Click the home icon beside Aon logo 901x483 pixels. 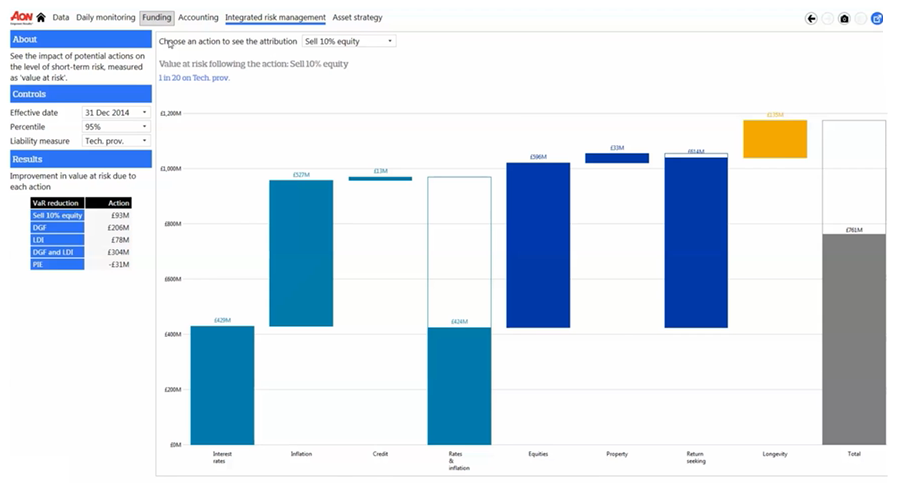pos(41,18)
